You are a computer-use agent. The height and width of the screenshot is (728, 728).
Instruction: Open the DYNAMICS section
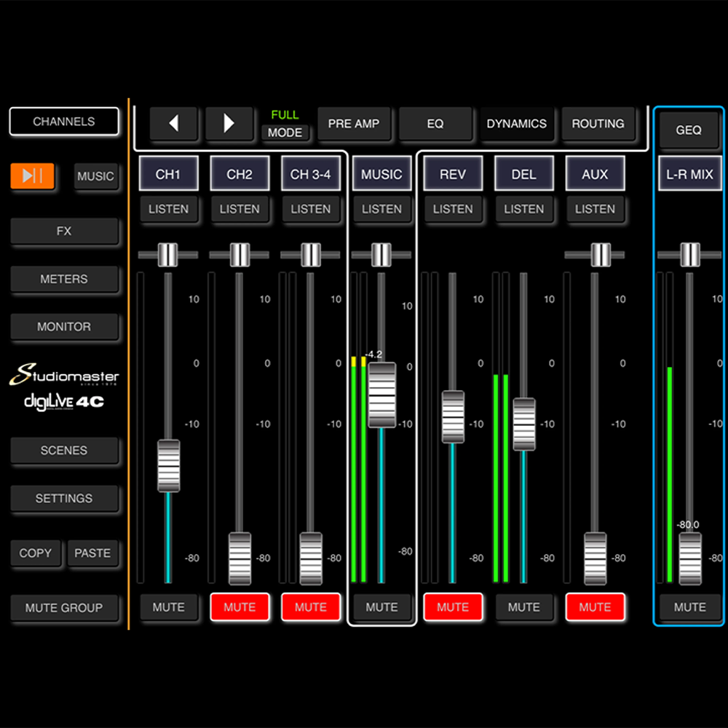(516, 124)
